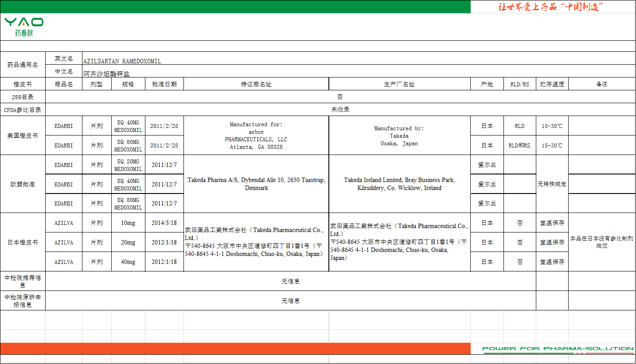Image resolution: width=636 pixels, height=364 pixels.
Task: Select the EQ 20MG MEDOXOMIL strength cell
Action: click(128, 165)
